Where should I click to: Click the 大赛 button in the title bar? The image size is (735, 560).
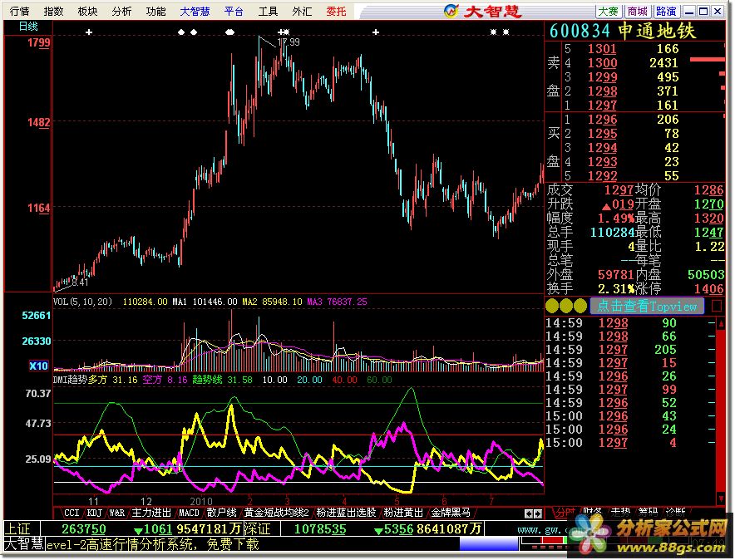[x=609, y=12]
